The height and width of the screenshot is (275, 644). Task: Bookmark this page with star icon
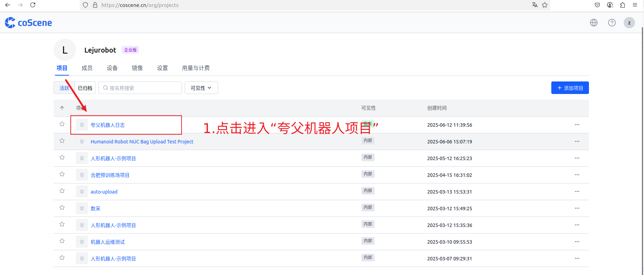(545, 5)
